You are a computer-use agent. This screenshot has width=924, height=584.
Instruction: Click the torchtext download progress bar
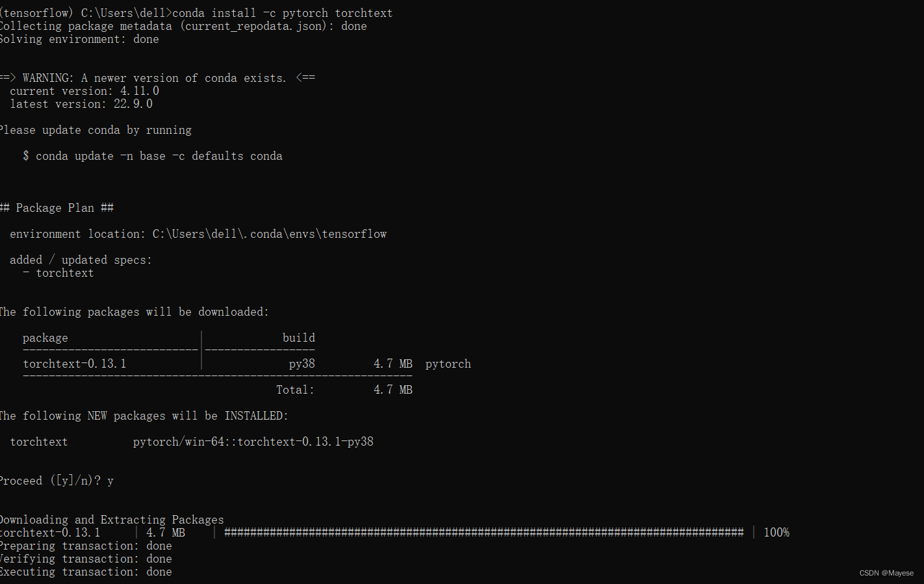[x=484, y=533]
